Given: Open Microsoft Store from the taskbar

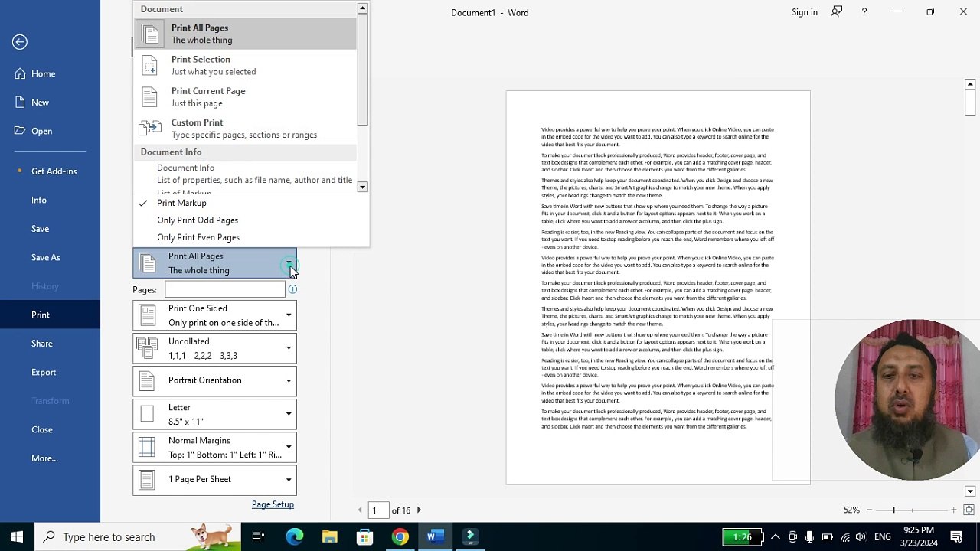Looking at the screenshot, I should point(365,536).
